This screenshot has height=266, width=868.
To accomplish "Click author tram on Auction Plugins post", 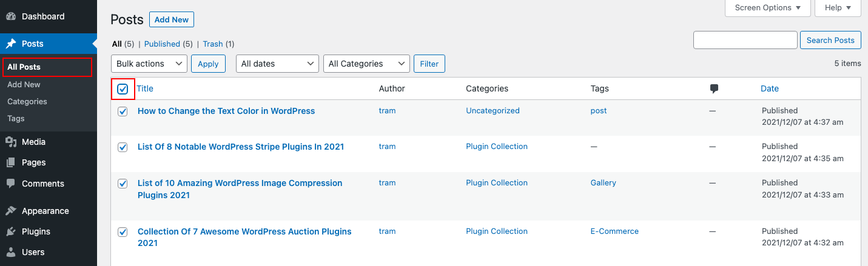I will tap(387, 231).
